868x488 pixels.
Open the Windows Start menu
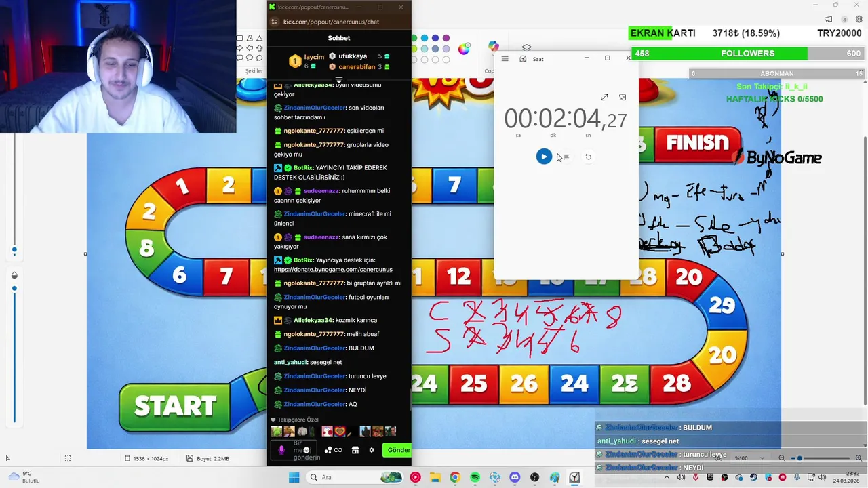coord(294,477)
